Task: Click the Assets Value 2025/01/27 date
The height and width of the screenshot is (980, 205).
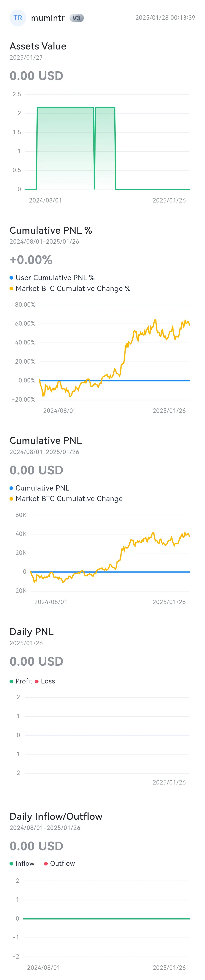Action: 26,58
